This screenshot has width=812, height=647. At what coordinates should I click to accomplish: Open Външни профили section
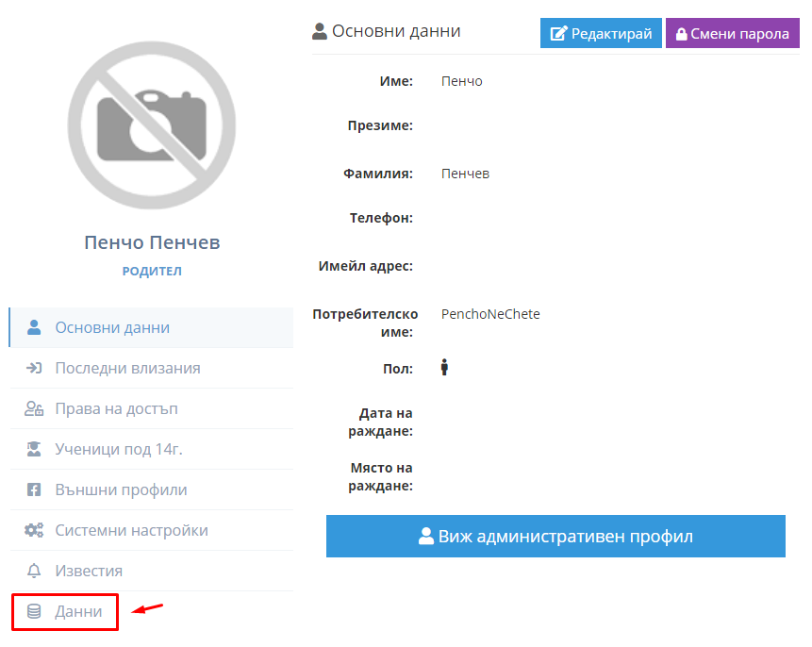151,489
